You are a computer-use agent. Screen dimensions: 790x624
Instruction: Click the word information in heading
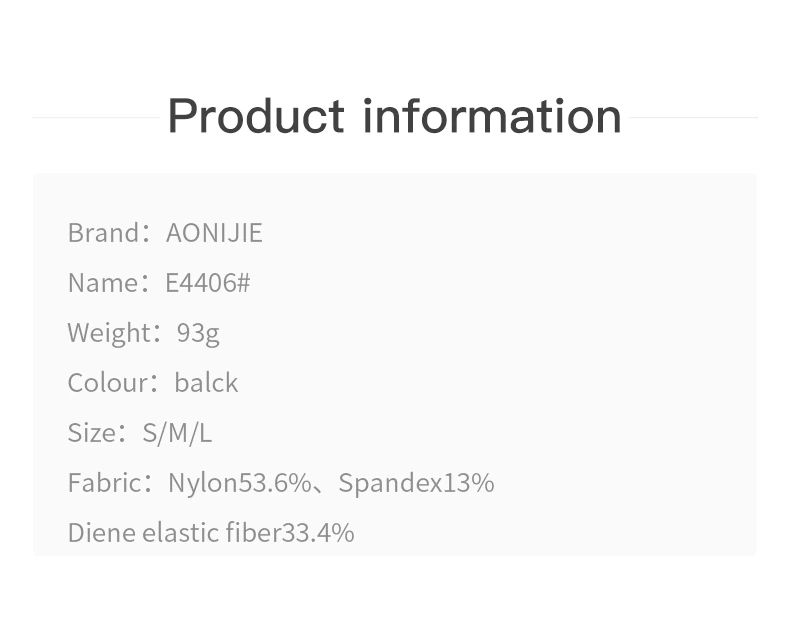492,116
